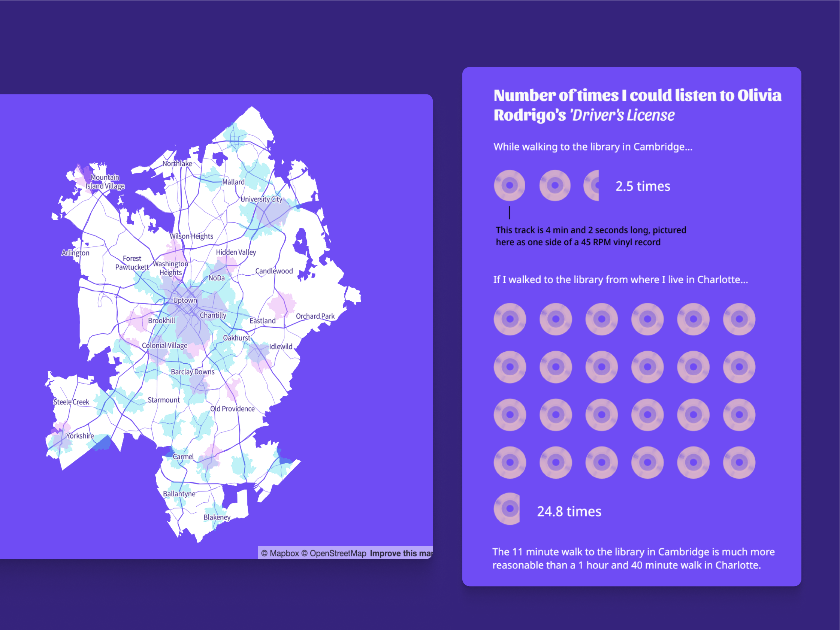Click the Orchard Park label
Screen dimensions: 840x630
(x=315, y=316)
